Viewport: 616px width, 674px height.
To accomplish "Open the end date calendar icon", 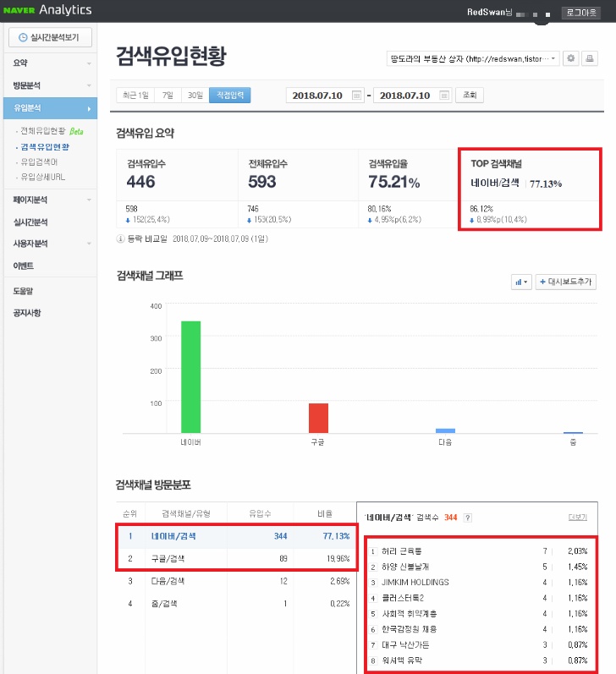I will point(444,95).
